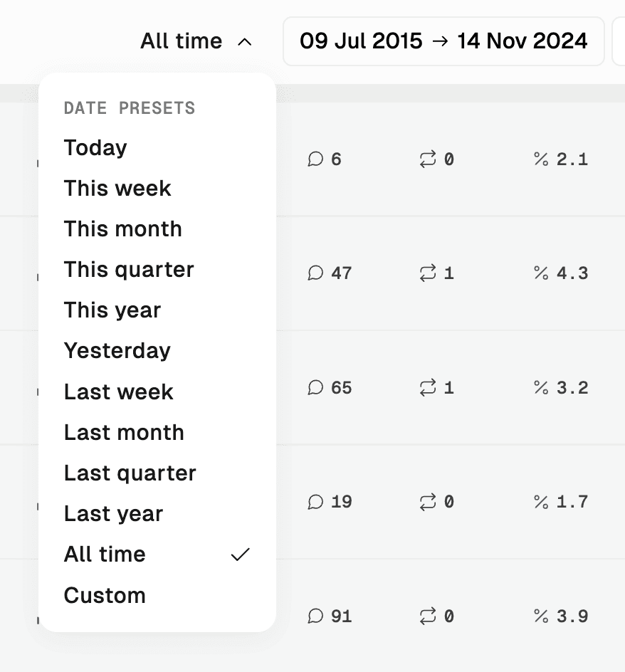The width and height of the screenshot is (625, 672).
Task: Click the repost icon in the 19-comment row
Action: 427,503
